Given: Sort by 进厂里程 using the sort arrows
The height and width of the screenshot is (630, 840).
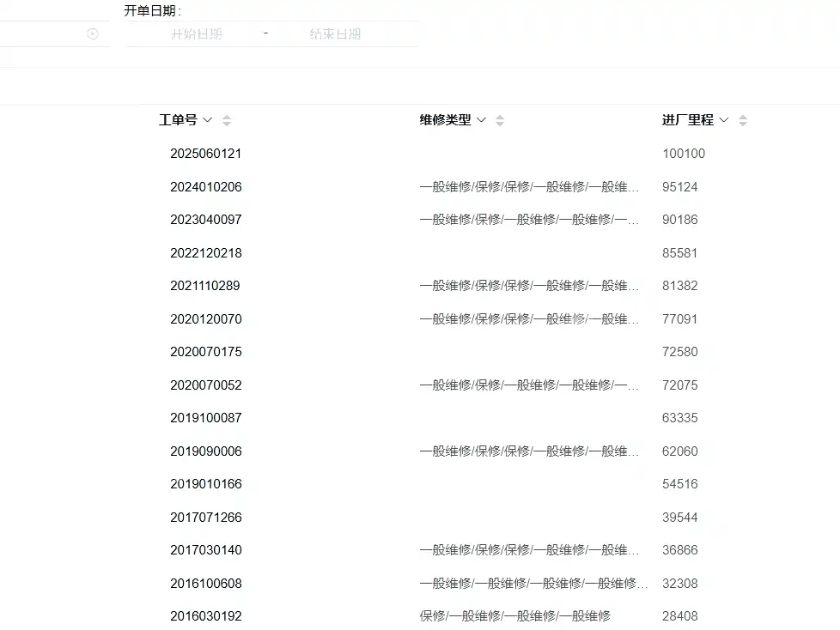Looking at the screenshot, I should [x=742, y=120].
